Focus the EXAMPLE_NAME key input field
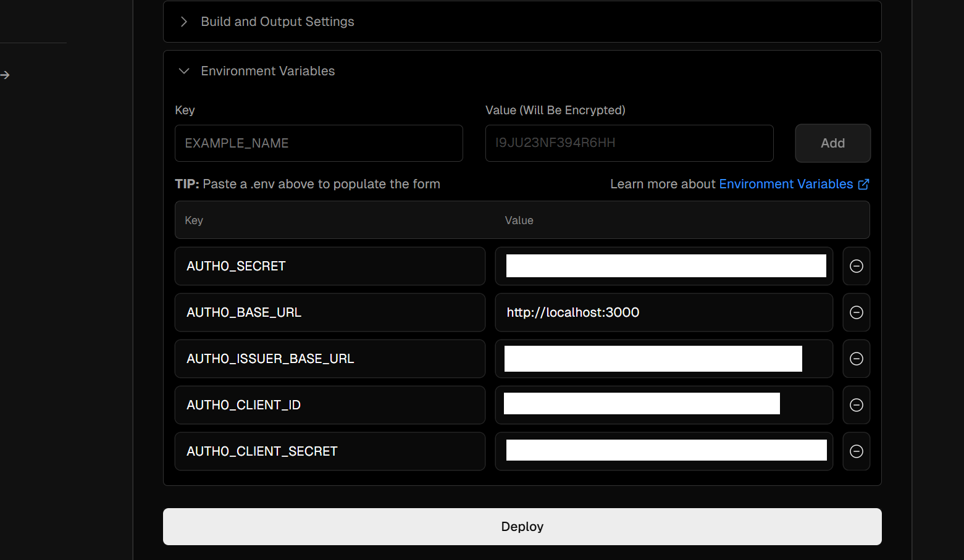 tap(319, 143)
